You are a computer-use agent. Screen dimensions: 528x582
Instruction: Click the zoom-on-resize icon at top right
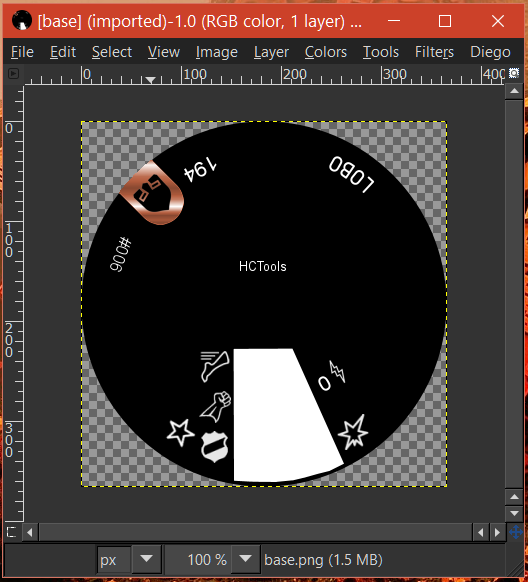point(514,73)
